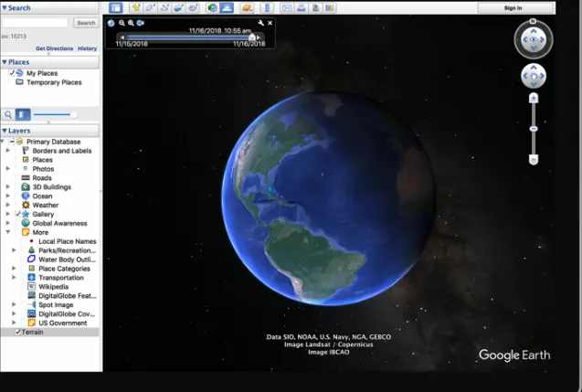Image resolution: width=582 pixels, height=392 pixels.
Task: Click the eye center of look joystick
Action: pos(534,39)
